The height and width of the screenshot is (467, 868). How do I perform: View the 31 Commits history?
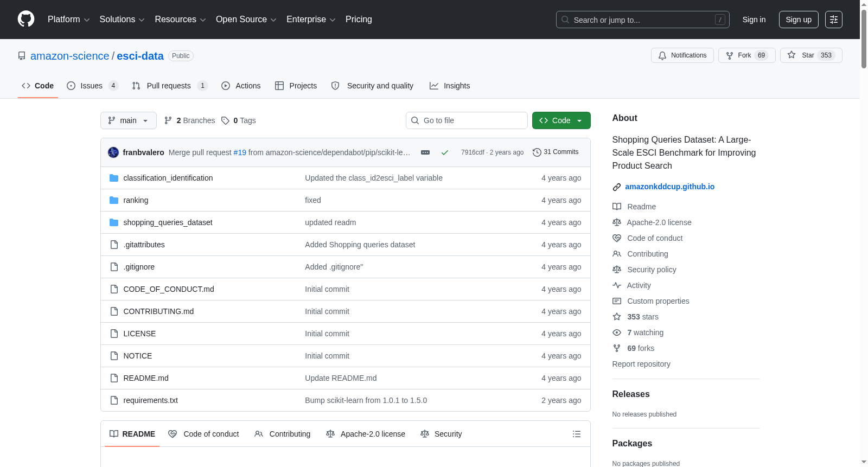(x=556, y=152)
